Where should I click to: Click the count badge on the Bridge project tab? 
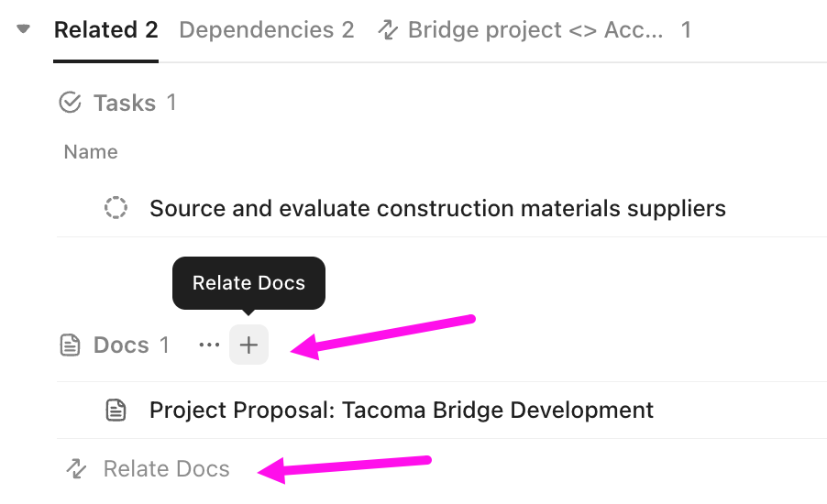tap(686, 30)
